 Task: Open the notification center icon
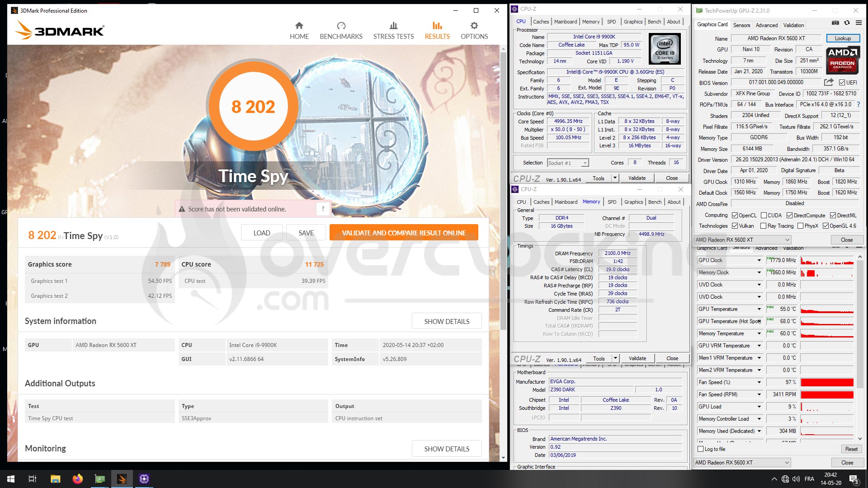coord(854,479)
